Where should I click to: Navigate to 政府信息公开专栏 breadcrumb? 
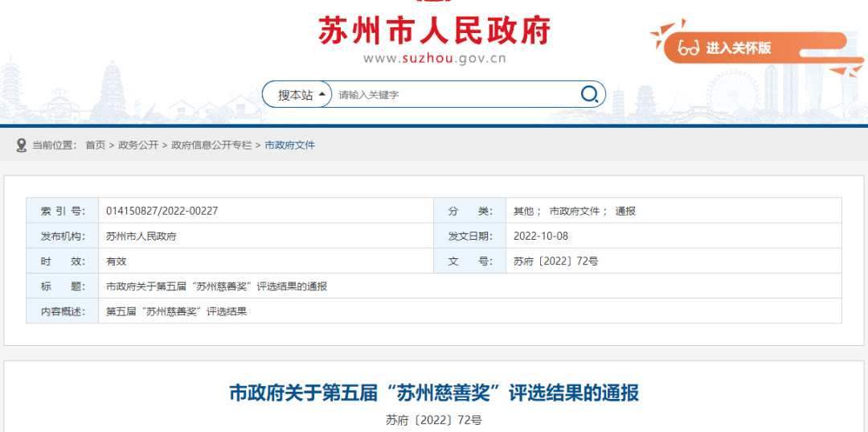pos(211,145)
